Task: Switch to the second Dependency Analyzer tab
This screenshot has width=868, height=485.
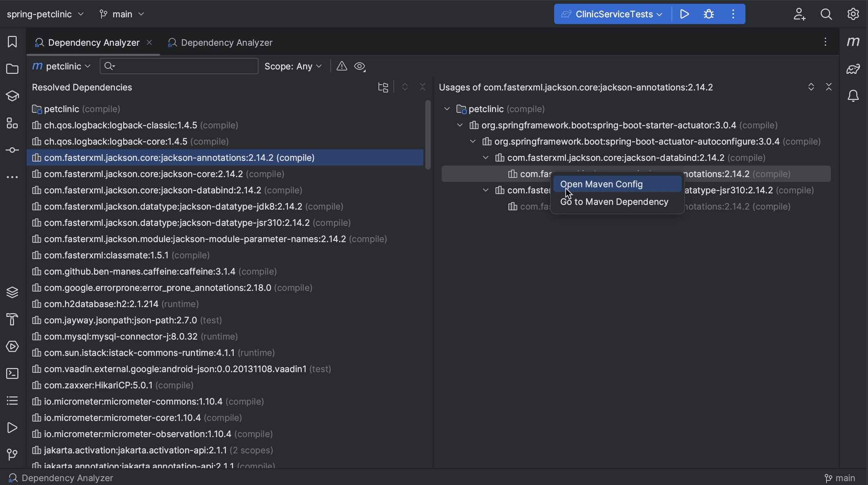Action: coord(226,42)
